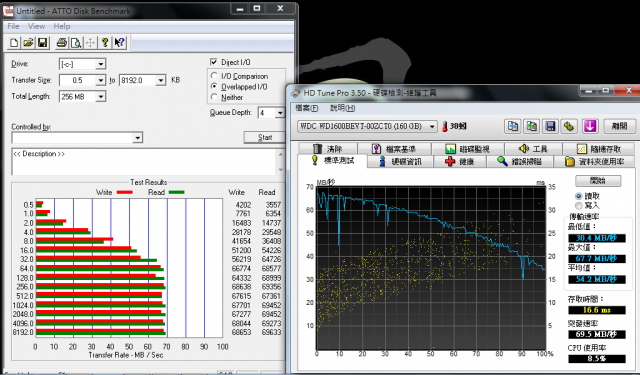The width and height of the screenshot is (640, 375).
Task: Open the 檔案(F) menu in HD Tune
Action: (307, 108)
